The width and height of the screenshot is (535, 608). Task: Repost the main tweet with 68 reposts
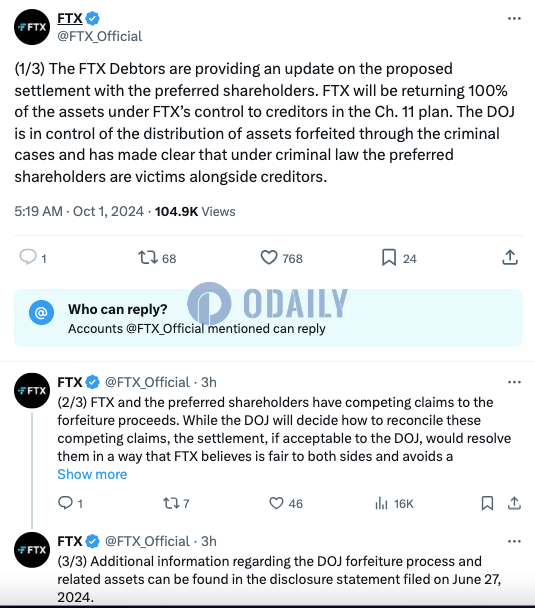(148, 257)
